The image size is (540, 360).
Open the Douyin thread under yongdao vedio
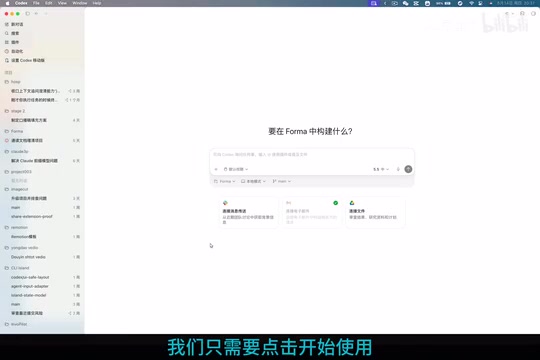coord(43,257)
